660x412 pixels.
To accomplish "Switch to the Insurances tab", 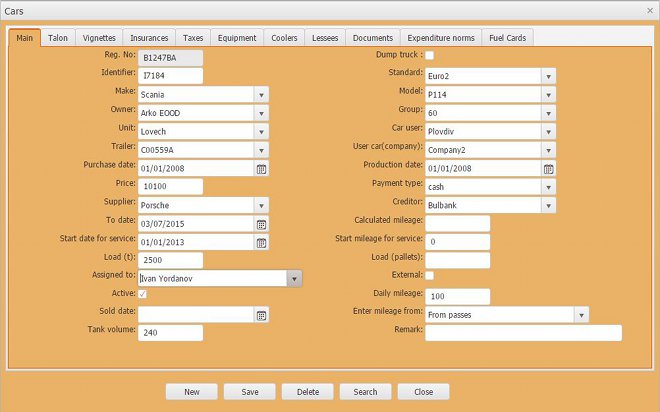I will (150, 38).
